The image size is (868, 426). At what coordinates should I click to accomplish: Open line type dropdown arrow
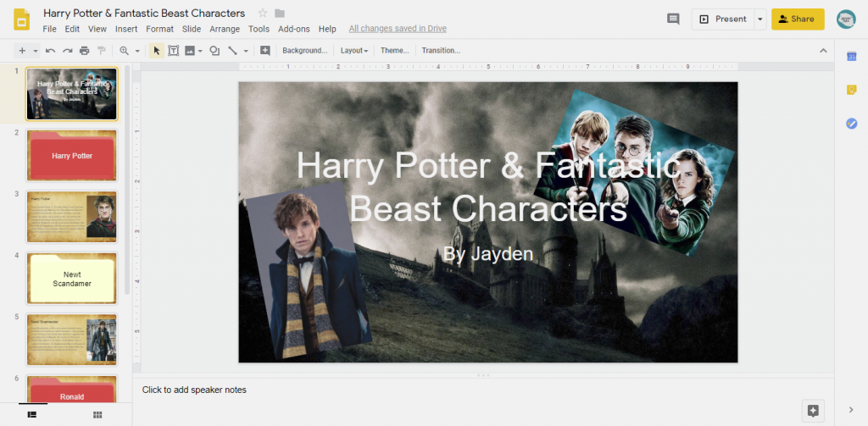pos(246,51)
